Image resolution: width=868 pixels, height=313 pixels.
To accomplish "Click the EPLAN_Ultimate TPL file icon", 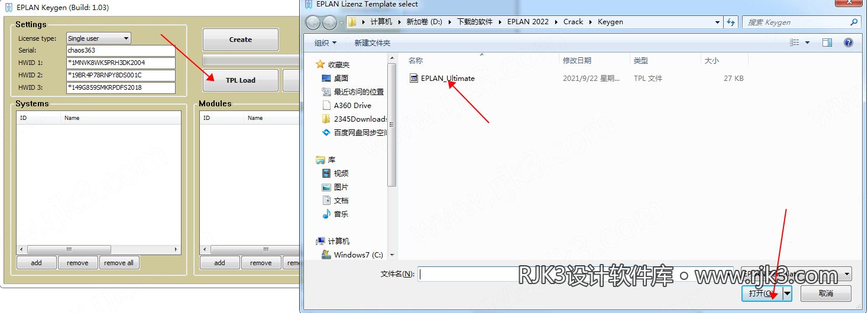I will (x=414, y=78).
